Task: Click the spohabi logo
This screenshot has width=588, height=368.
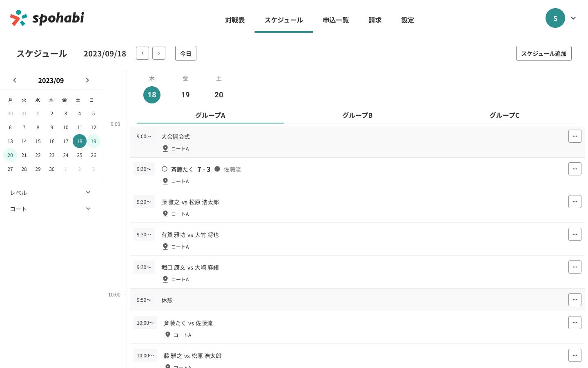Action: point(47,18)
